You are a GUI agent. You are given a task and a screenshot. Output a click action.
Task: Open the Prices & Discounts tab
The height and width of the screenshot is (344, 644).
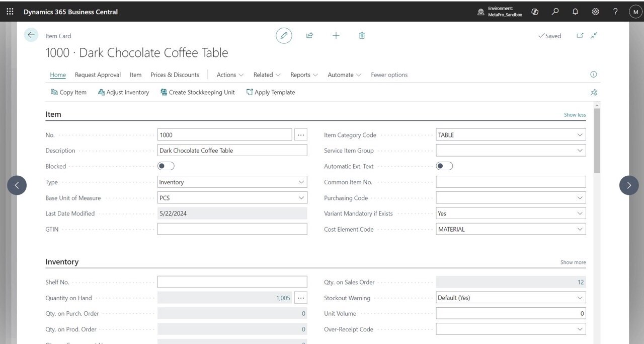[175, 75]
